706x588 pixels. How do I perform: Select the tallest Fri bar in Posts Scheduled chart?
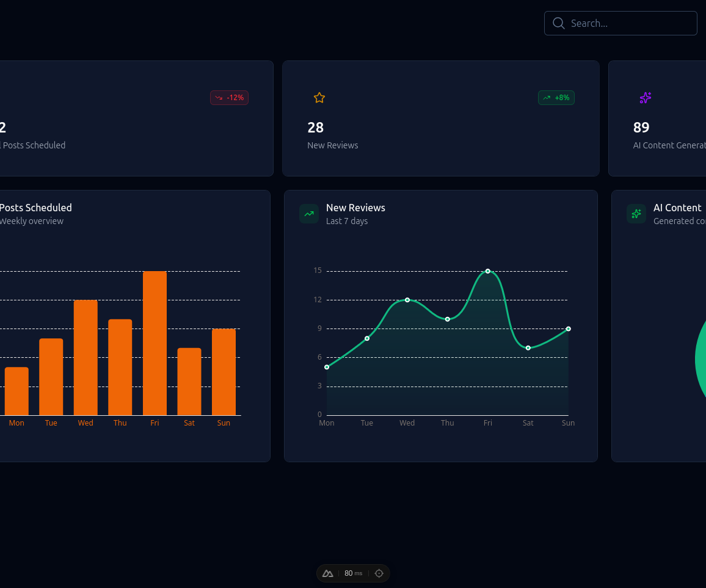point(155,343)
